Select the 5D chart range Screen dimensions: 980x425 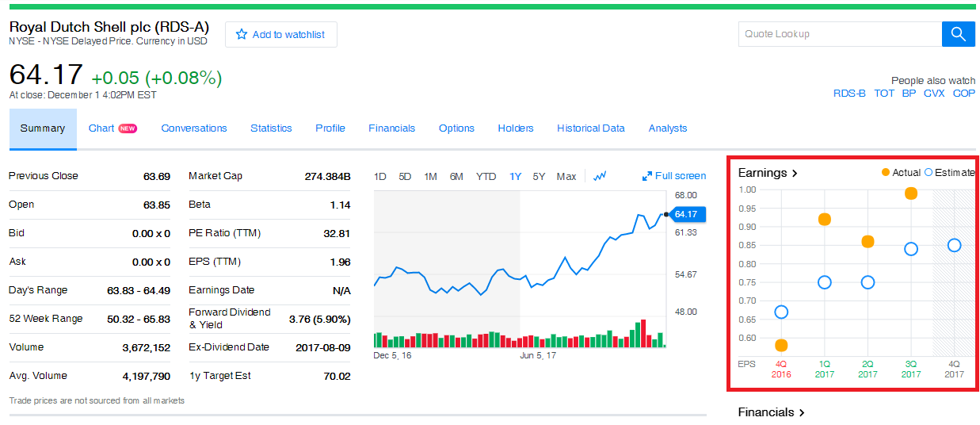[x=405, y=177]
